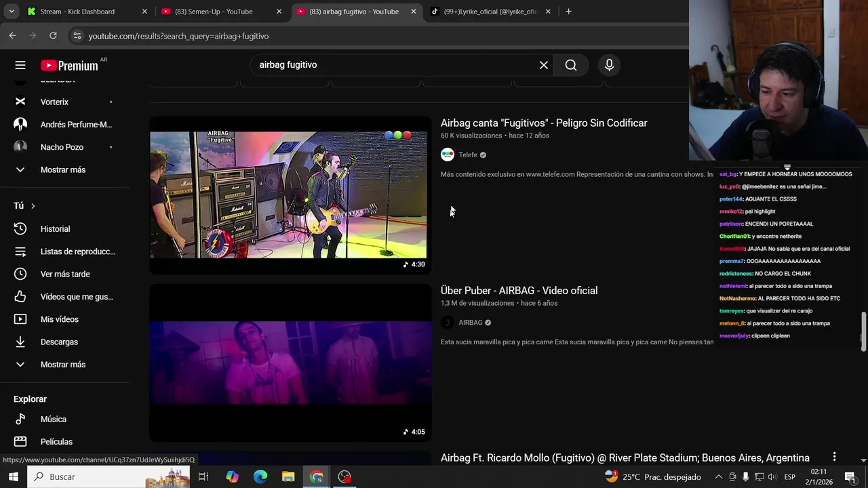This screenshot has height=488, width=868.
Task: Open Microsoft Edge from taskbar
Action: [260, 476]
